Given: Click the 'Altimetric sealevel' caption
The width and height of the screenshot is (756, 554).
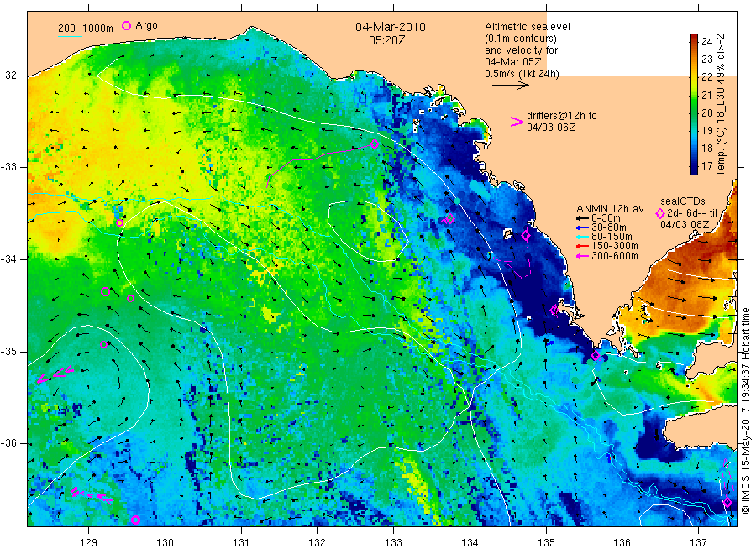Looking at the screenshot, I should (x=528, y=27).
